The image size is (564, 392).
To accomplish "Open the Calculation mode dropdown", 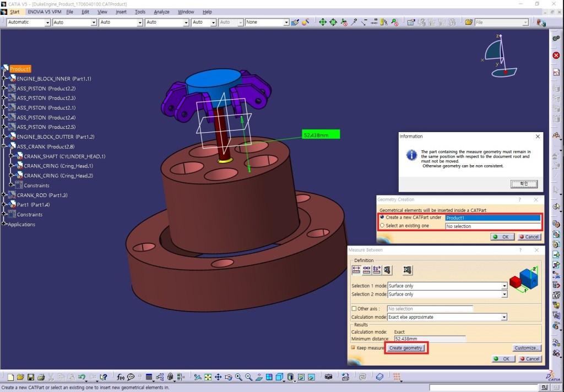I will tap(504, 317).
